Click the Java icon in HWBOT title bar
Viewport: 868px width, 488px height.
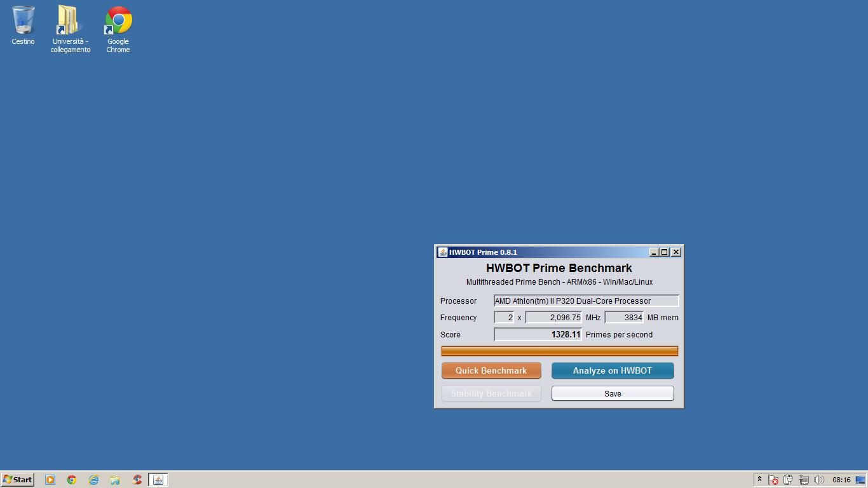[x=442, y=252]
